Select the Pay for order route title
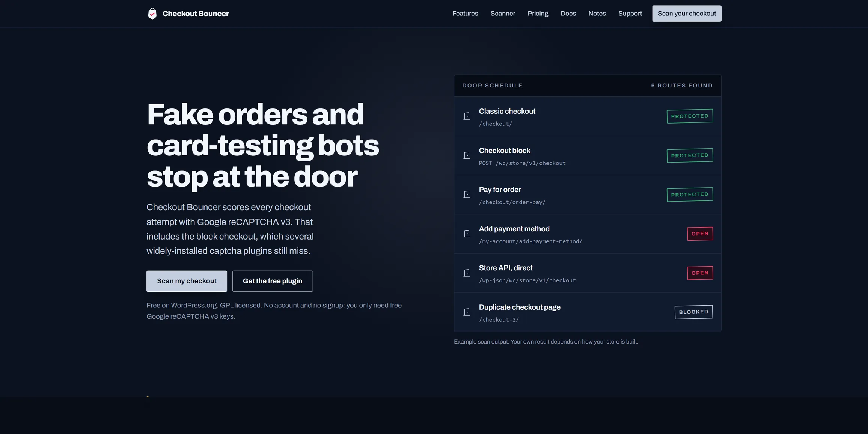868x434 pixels. pos(500,190)
